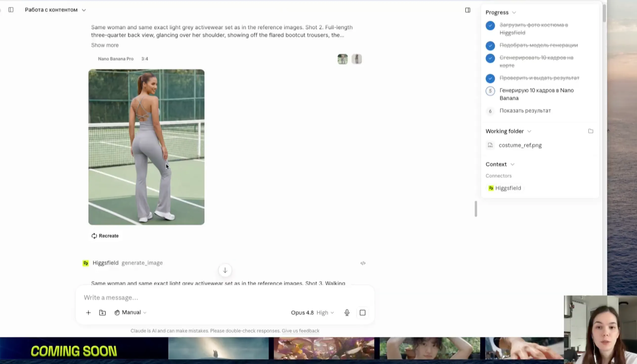
Task: Collapse the Progress section
Action: click(x=500, y=12)
